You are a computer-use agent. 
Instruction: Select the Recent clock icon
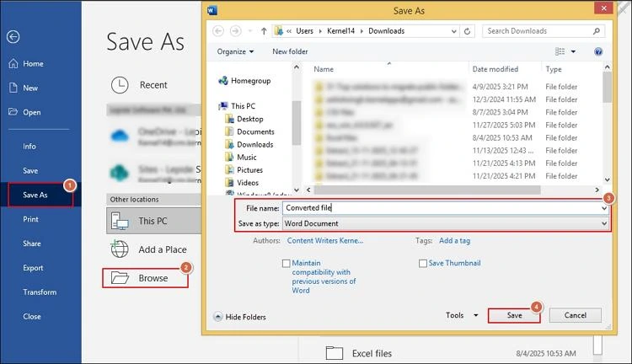(120, 85)
